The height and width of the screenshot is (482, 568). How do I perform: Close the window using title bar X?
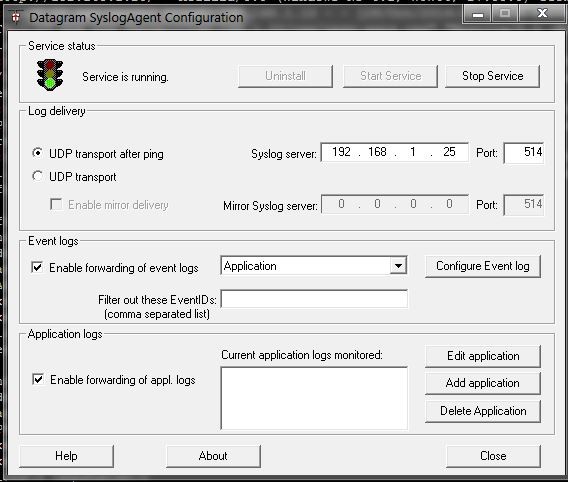click(542, 14)
